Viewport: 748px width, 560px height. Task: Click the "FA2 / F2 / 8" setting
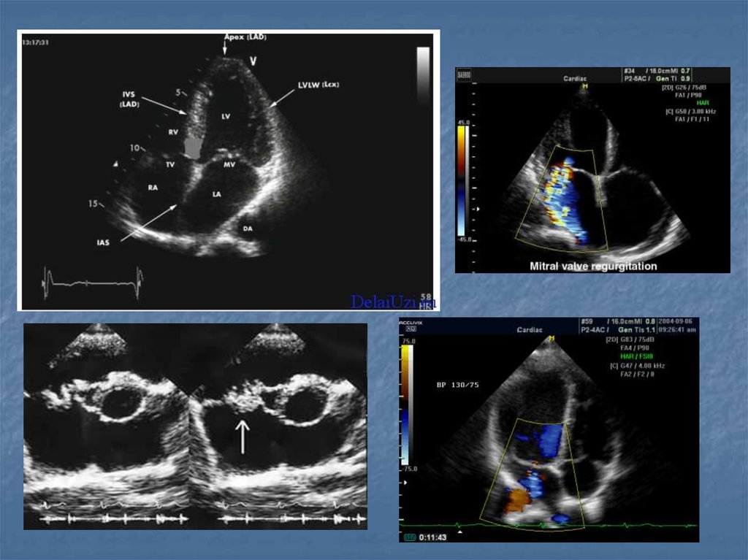(x=637, y=375)
